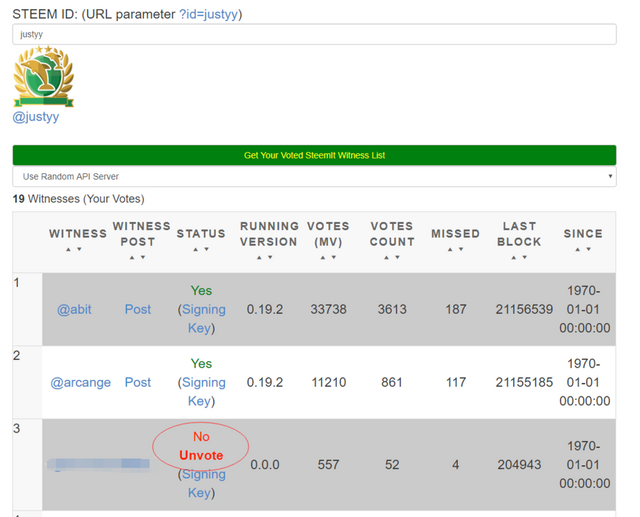
Task: Open the @arcange witness link
Action: pyautogui.click(x=80, y=382)
